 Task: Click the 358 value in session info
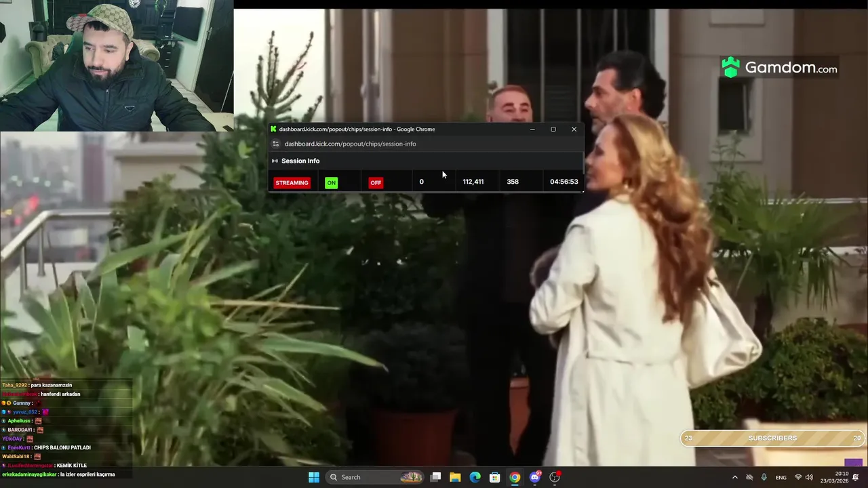coord(513,182)
